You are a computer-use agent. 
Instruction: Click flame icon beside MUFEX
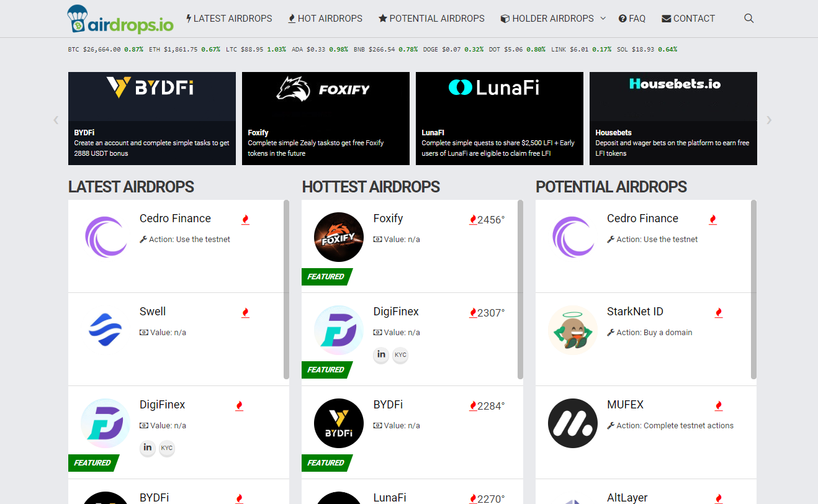(719, 406)
